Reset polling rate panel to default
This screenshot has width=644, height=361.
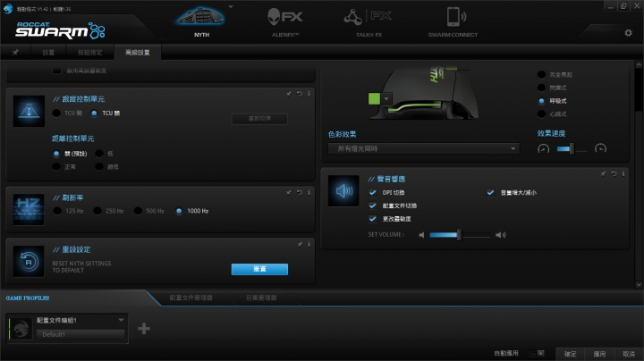pyautogui.click(x=300, y=192)
